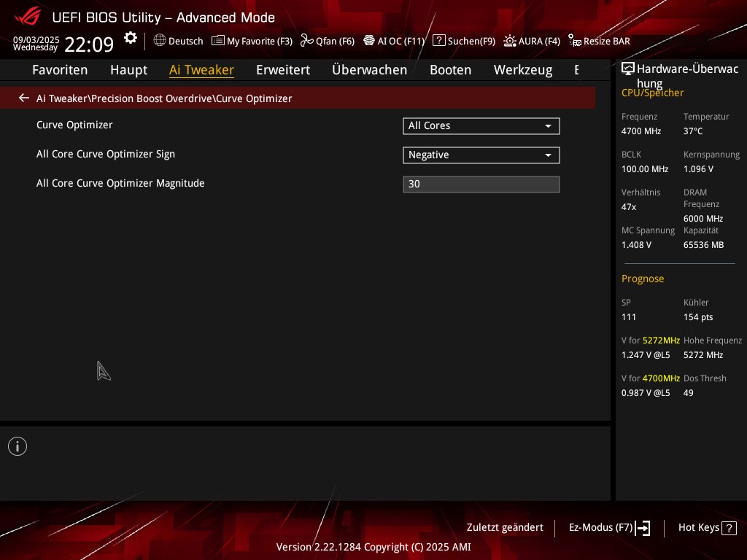
Task: Click the Qfan fan icon
Action: 307,41
